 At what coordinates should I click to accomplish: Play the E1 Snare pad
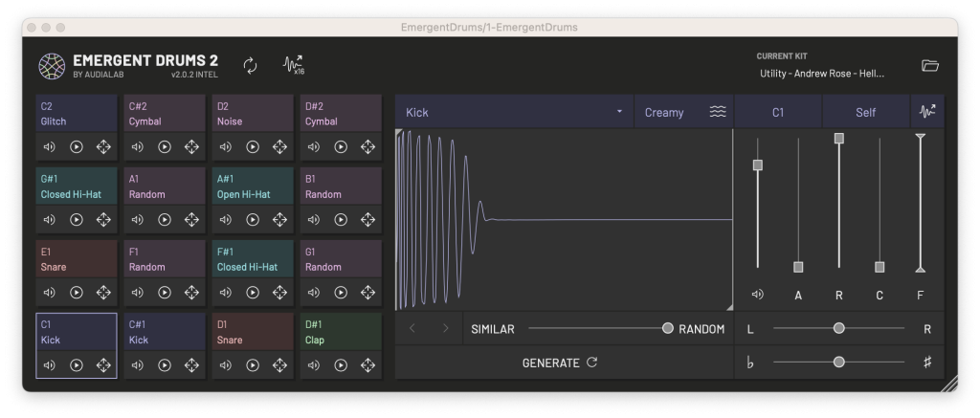click(x=77, y=293)
